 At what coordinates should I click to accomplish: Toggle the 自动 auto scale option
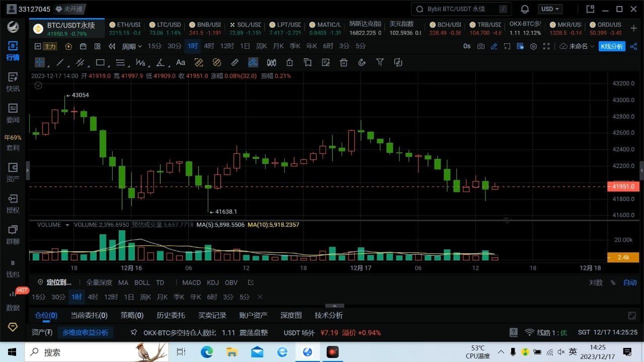click(630, 282)
